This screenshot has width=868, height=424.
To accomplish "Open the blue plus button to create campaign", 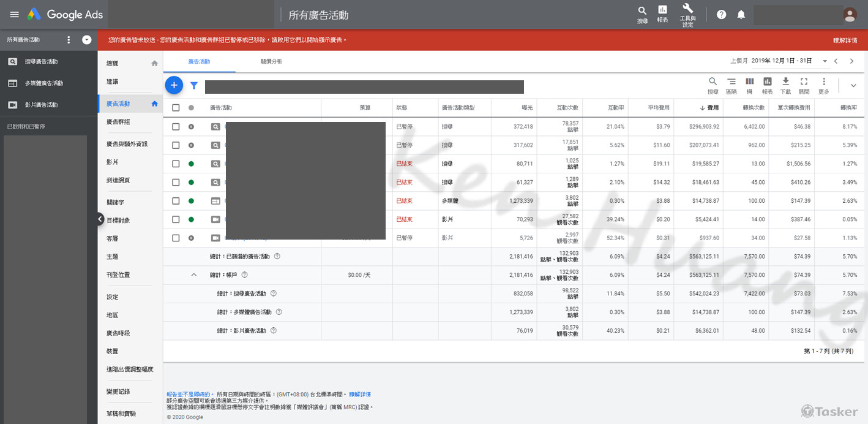I will (174, 85).
